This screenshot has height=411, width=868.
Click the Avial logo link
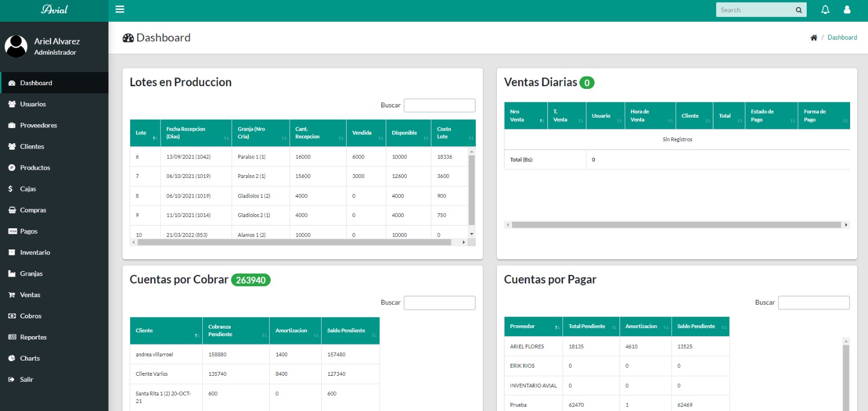(x=54, y=10)
